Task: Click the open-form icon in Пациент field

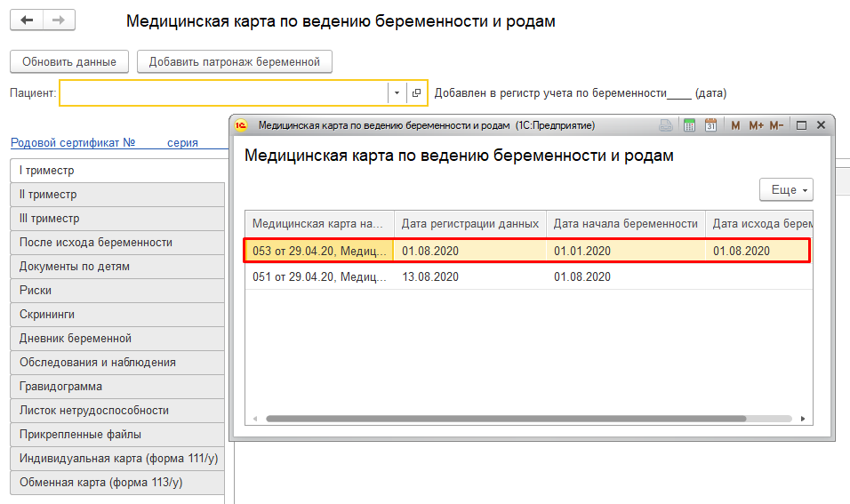Action: [416, 92]
